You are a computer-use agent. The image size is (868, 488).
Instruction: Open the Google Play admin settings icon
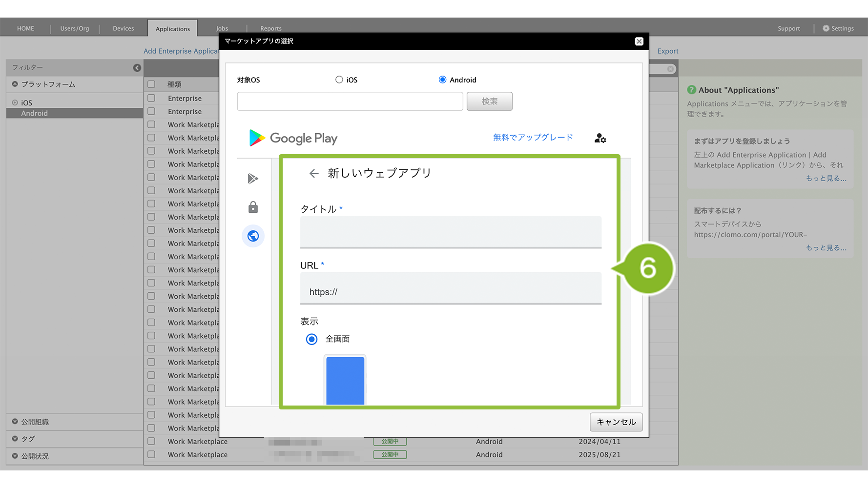click(x=600, y=138)
